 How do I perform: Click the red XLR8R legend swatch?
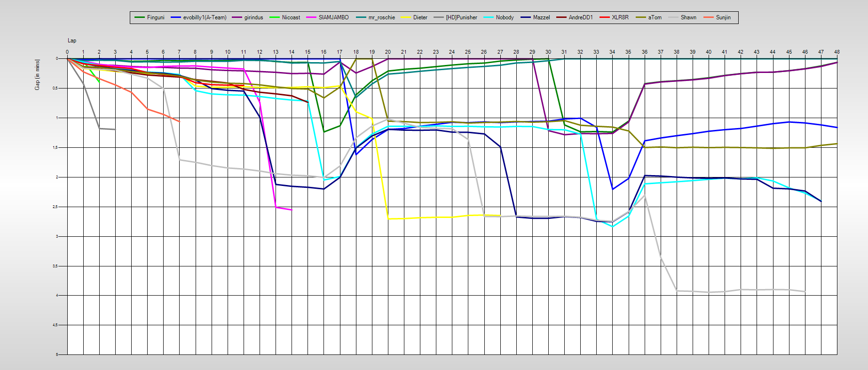pyautogui.click(x=604, y=17)
